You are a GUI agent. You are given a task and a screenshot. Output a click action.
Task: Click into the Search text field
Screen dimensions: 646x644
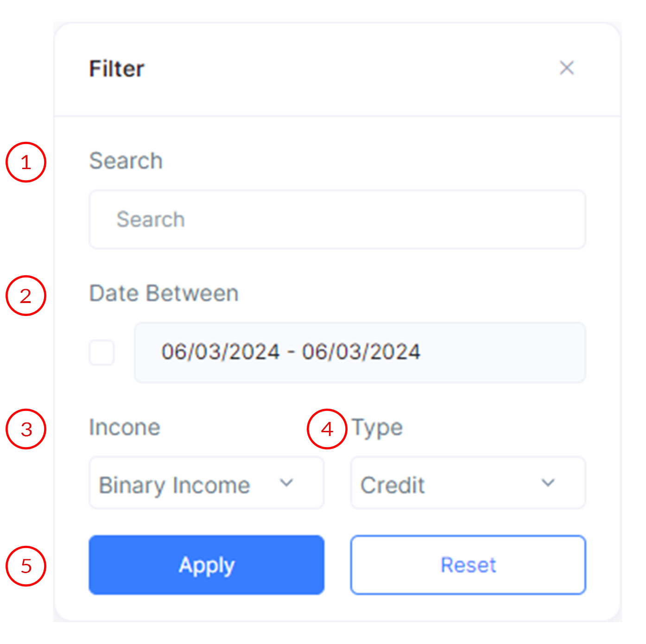pos(337,219)
